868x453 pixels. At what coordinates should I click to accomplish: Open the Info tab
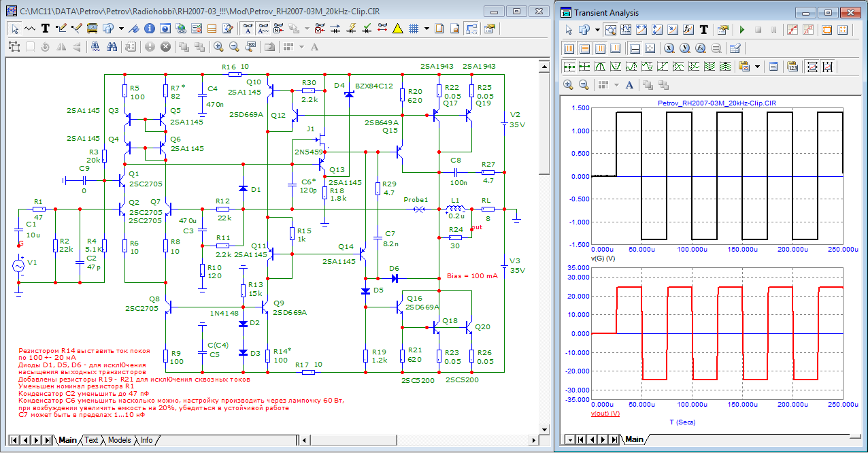[146, 440]
